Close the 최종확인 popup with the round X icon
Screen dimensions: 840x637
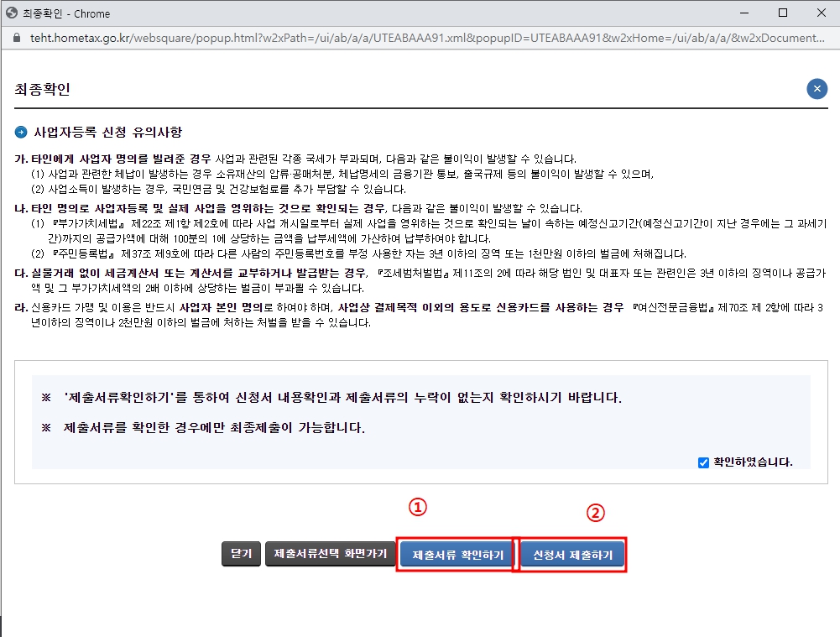(x=817, y=89)
